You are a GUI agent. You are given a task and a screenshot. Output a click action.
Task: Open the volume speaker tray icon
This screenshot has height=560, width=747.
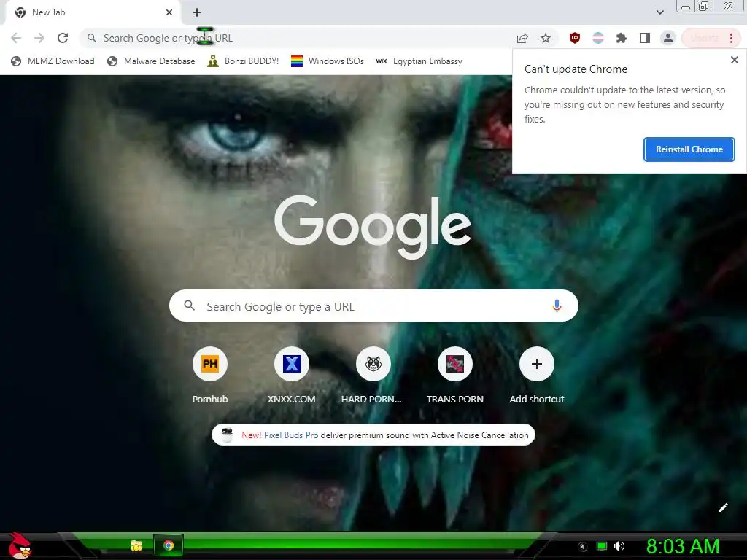(619, 546)
